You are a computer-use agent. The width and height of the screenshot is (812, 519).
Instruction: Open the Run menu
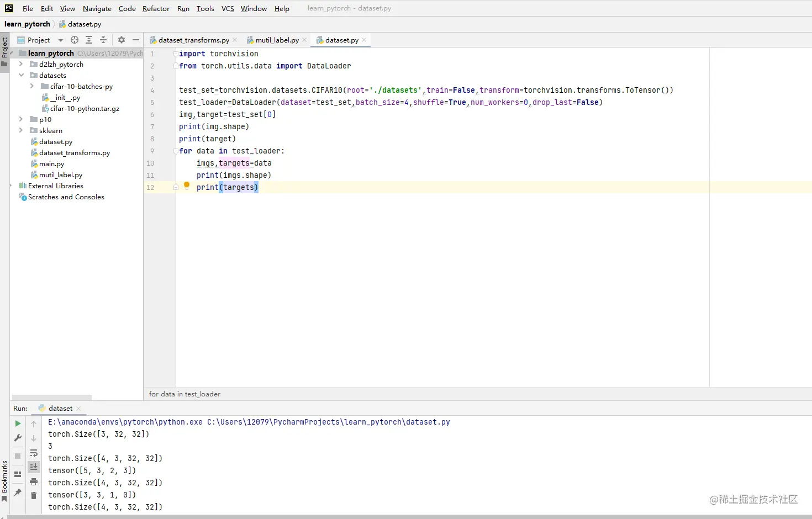[x=183, y=8]
